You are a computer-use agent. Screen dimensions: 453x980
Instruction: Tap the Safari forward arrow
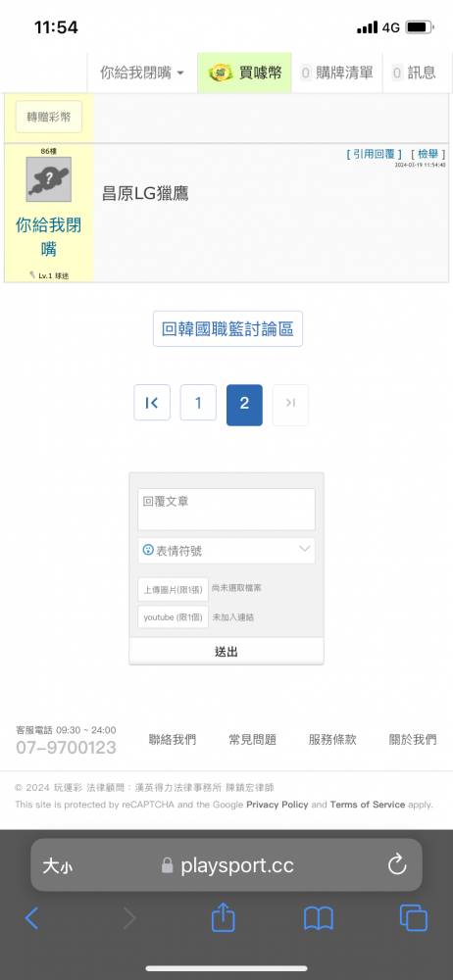coord(128,918)
